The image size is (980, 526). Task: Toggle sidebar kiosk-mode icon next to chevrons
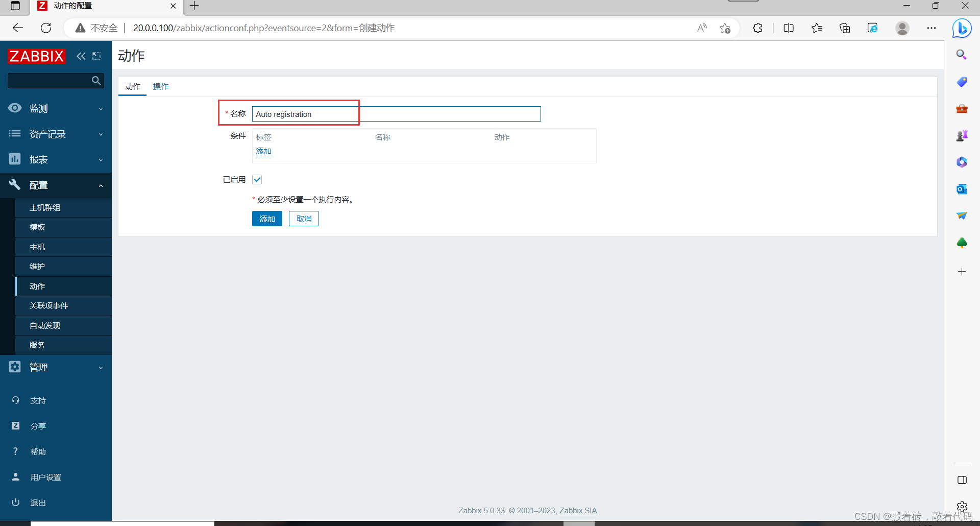[96, 56]
